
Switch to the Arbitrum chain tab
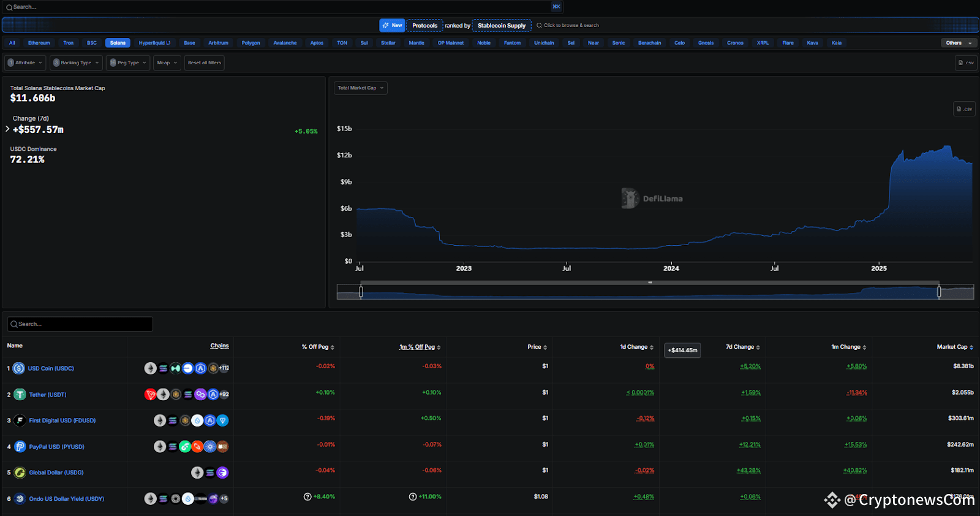218,43
